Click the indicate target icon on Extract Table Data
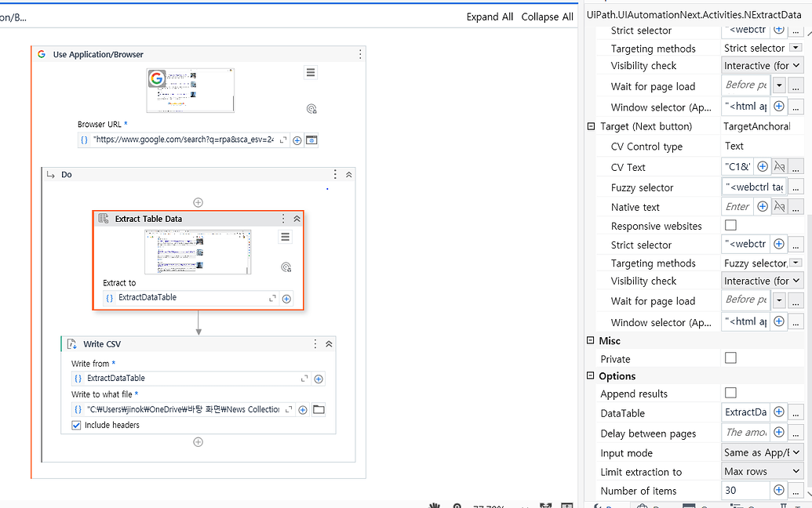812x508 pixels. coord(286,266)
